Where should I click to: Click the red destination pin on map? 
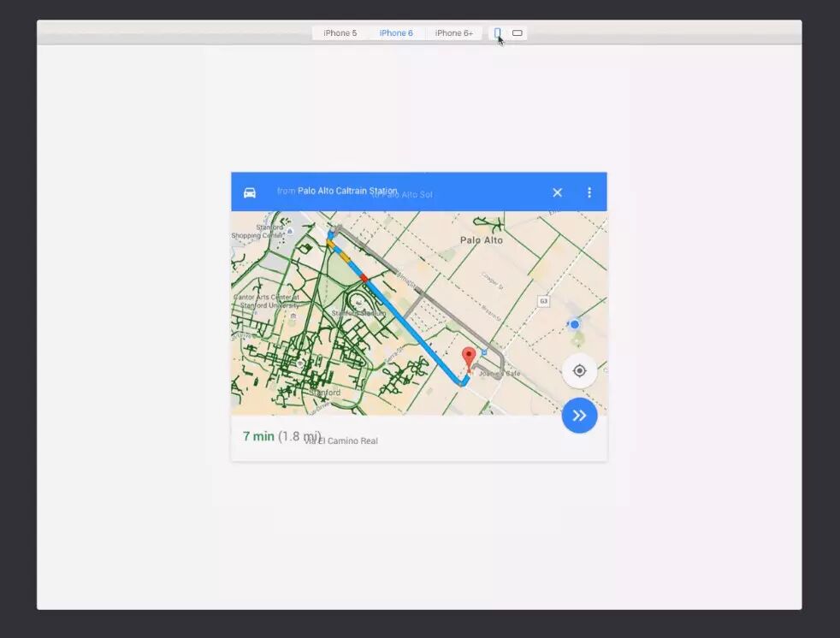tap(469, 359)
